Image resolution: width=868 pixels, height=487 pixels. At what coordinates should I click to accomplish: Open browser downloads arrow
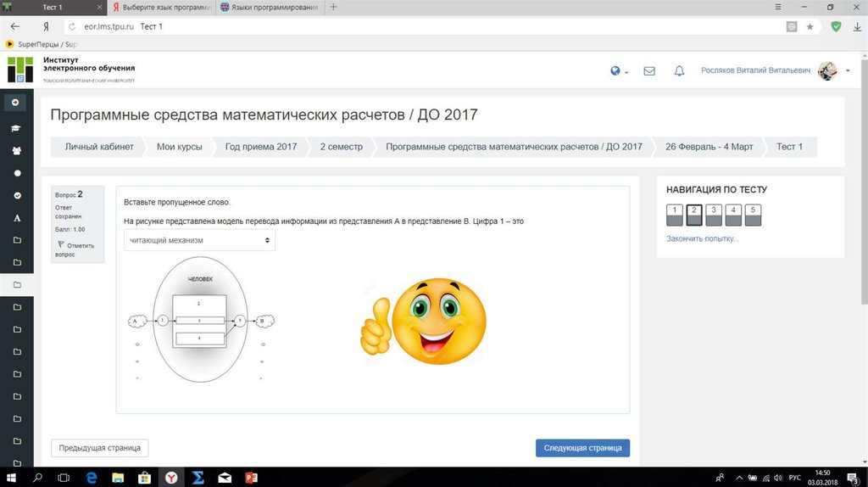point(858,26)
